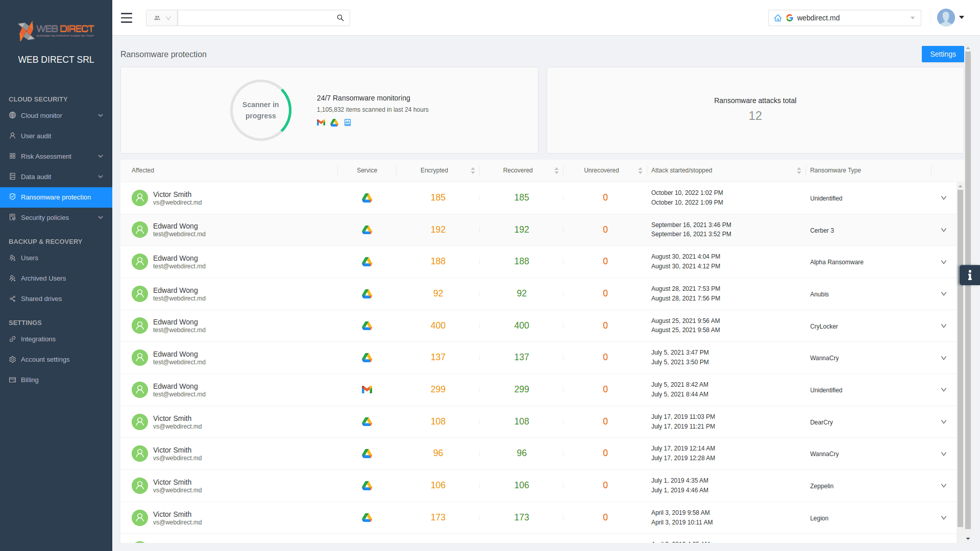Open the webdirect.md domain dropdown
Screen dimensions: 980x551
point(913,18)
